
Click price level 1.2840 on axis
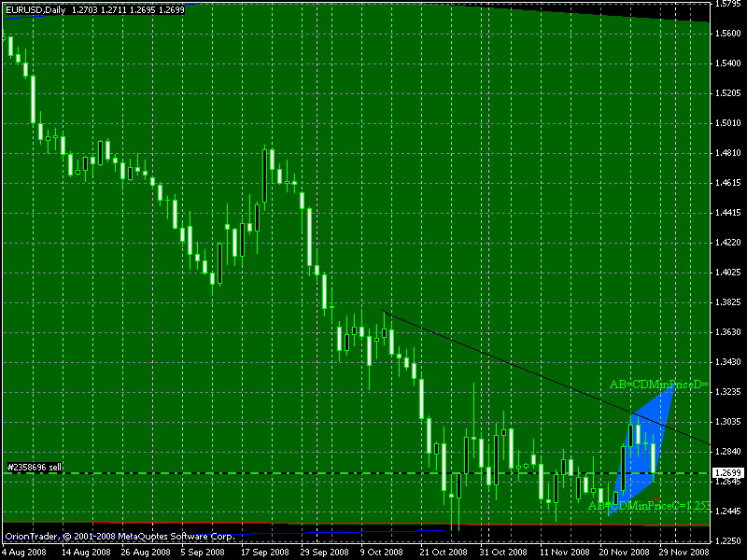point(728,452)
